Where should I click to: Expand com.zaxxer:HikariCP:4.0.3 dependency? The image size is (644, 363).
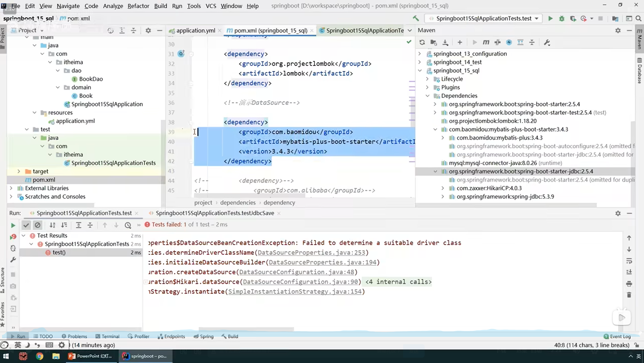point(443,188)
